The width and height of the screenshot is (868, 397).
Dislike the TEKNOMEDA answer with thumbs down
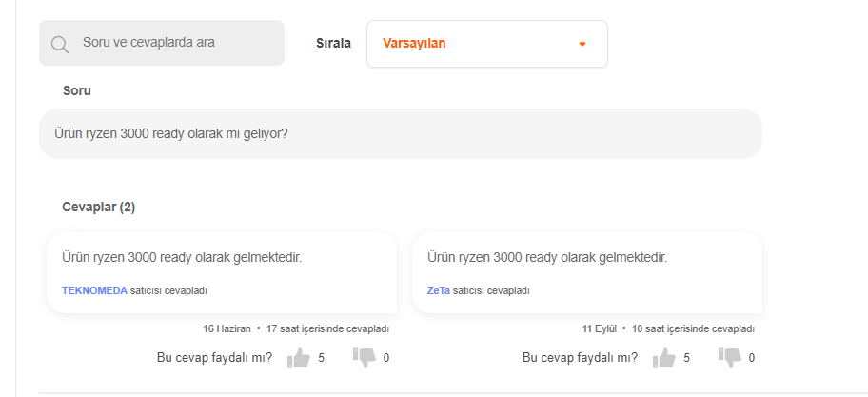364,357
